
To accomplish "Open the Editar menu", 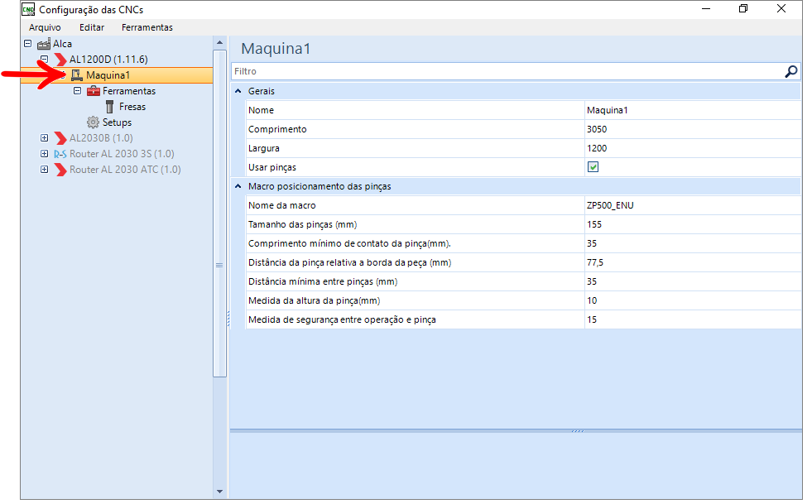I will (92, 27).
